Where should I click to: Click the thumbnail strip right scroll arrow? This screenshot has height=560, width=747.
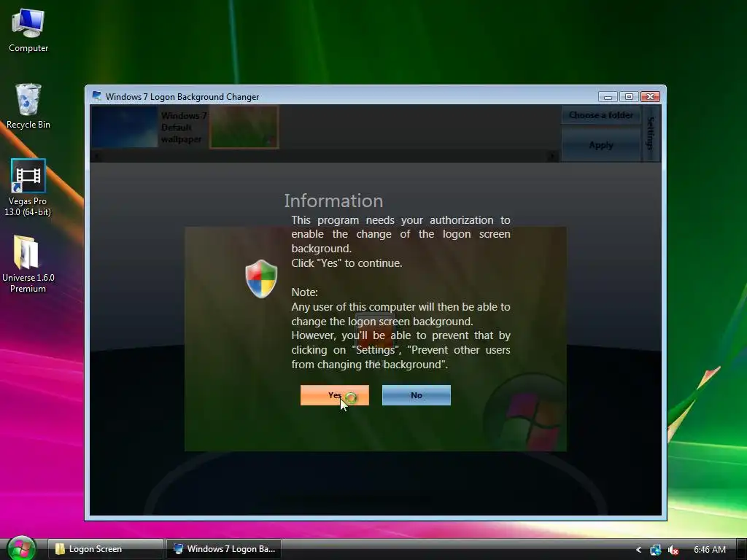553,156
